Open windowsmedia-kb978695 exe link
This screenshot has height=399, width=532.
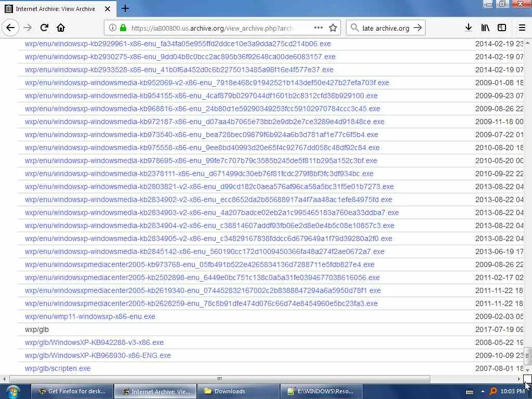201,161
